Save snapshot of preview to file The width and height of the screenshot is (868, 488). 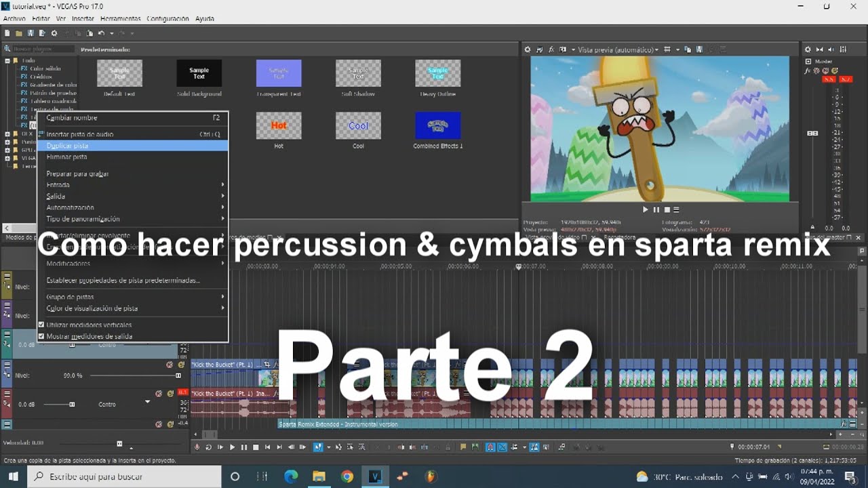pyautogui.click(x=698, y=49)
